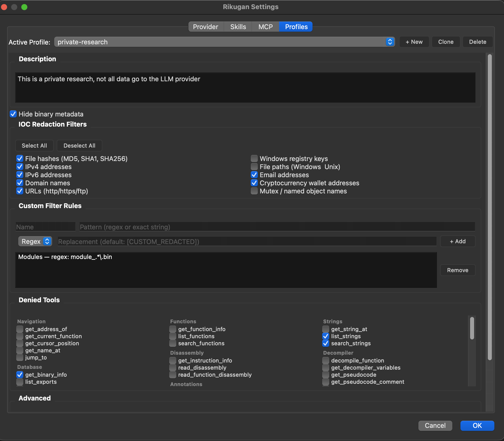Switch to the Provider tab
The image size is (504, 441).
[205, 27]
